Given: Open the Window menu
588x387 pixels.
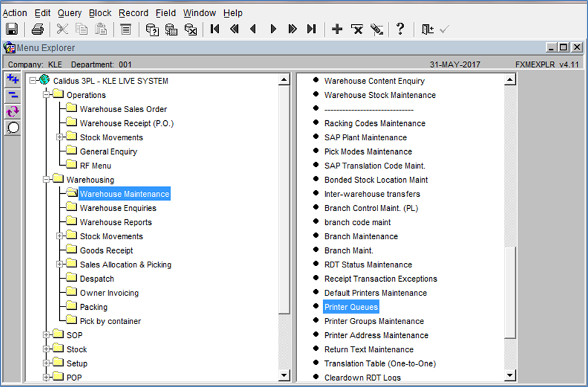Looking at the screenshot, I should 199,12.
